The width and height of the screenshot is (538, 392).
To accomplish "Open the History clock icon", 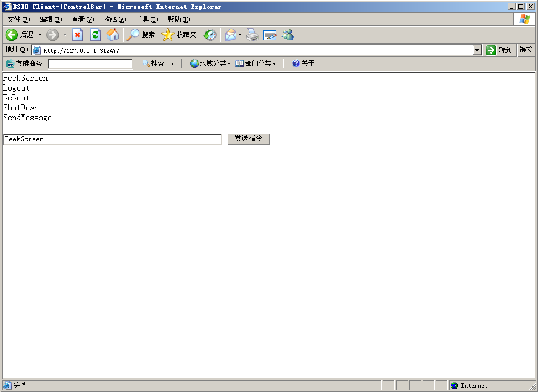I will (210, 35).
